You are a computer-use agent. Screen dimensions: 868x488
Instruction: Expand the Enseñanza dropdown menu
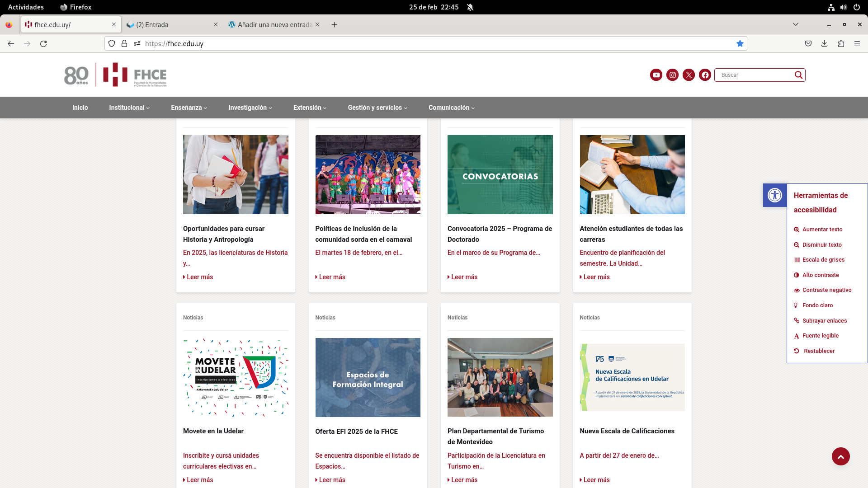(x=189, y=108)
